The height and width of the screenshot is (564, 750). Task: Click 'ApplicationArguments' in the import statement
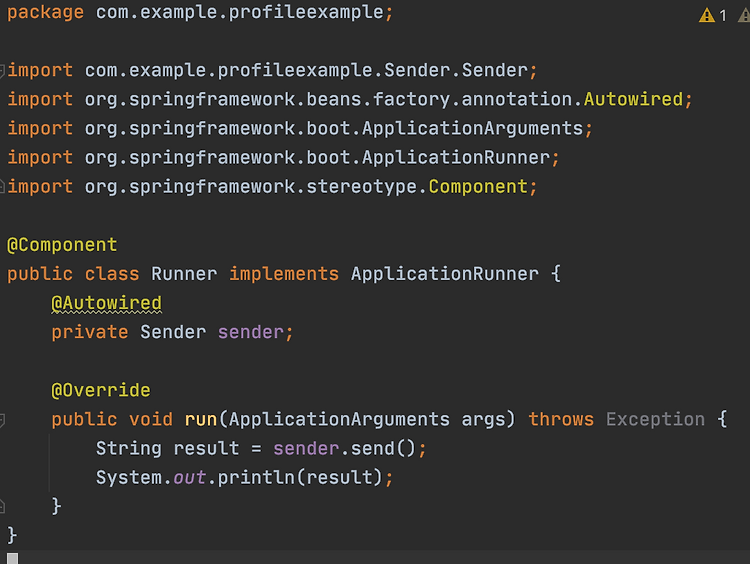click(x=472, y=129)
